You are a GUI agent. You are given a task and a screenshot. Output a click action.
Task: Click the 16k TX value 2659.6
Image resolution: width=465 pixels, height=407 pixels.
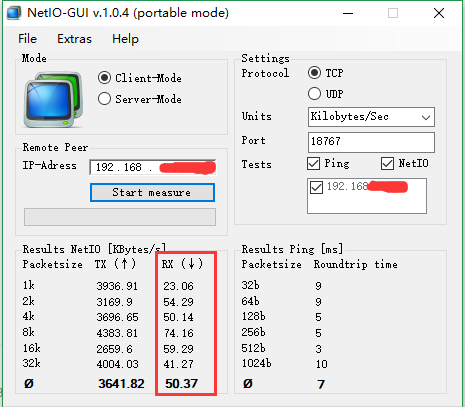(x=114, y=349)
